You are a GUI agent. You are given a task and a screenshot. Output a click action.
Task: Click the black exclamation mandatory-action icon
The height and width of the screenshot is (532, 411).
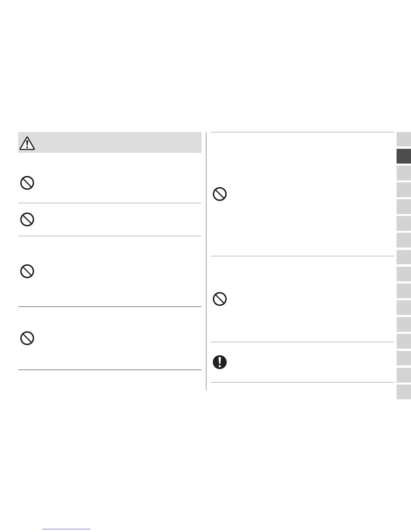[220, 362]
